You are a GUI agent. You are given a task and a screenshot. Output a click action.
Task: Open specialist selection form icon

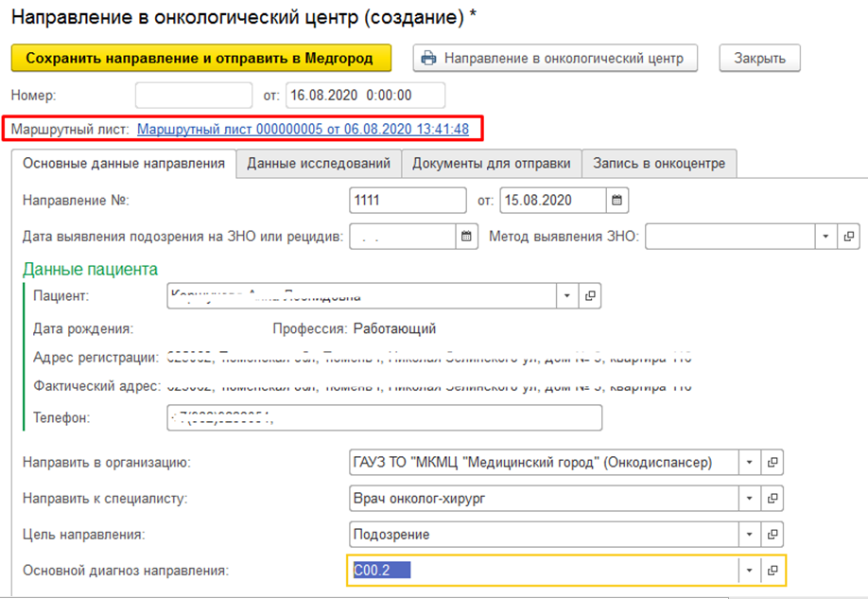coord(773,498)
